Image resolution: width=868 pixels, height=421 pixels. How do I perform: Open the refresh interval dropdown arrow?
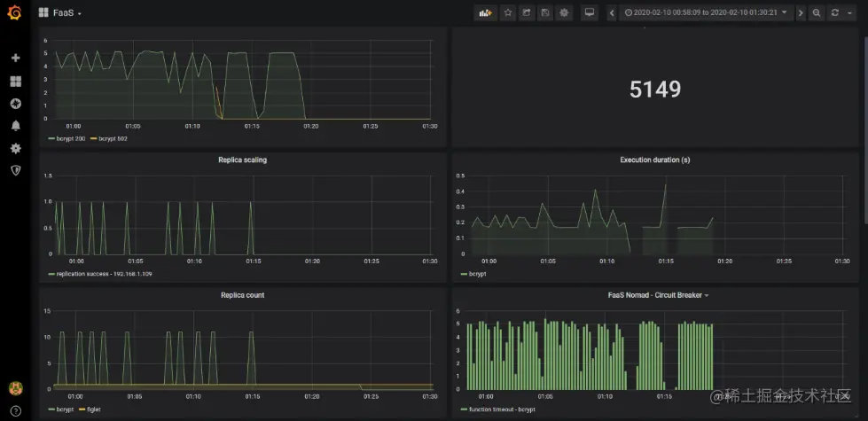point(849,12)
